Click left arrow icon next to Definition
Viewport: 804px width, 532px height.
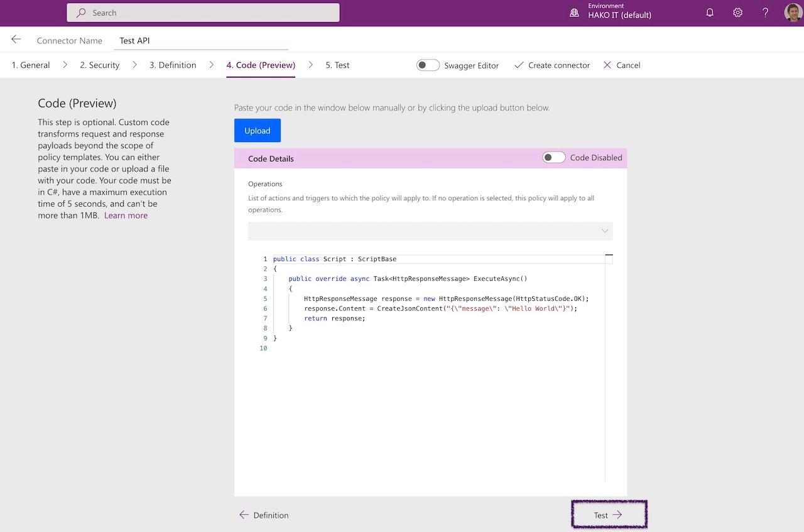pos(244,515)
